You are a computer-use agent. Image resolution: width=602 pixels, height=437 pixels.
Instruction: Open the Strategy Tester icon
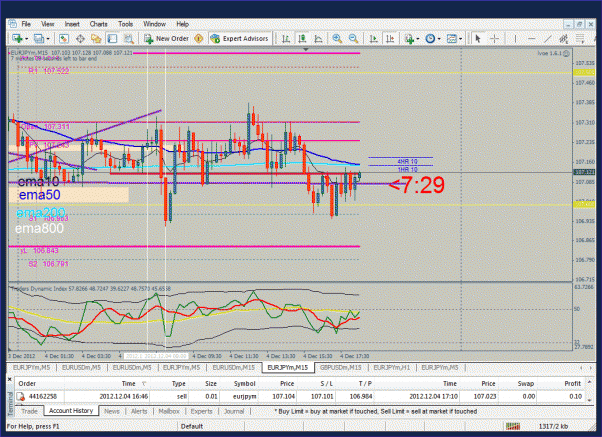(129, 38)
